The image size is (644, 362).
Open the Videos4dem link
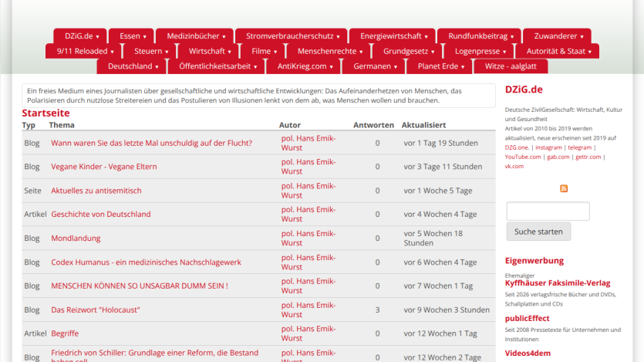click(528, 354)
